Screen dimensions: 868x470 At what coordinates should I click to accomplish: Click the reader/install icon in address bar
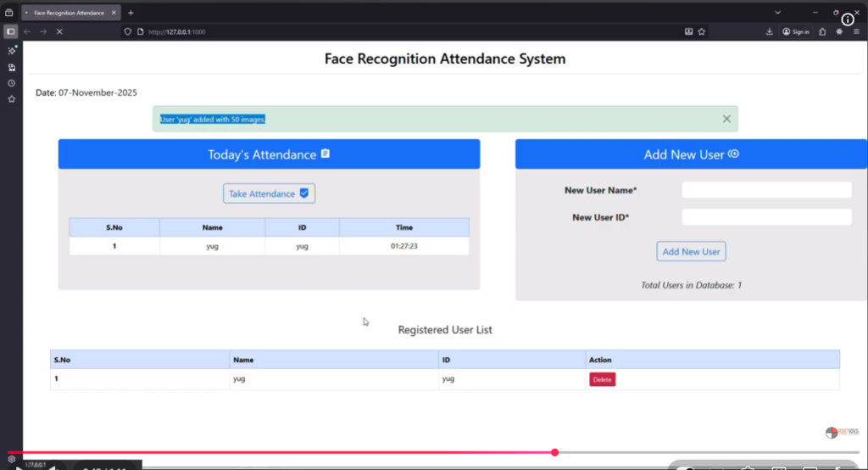(688, 31)
